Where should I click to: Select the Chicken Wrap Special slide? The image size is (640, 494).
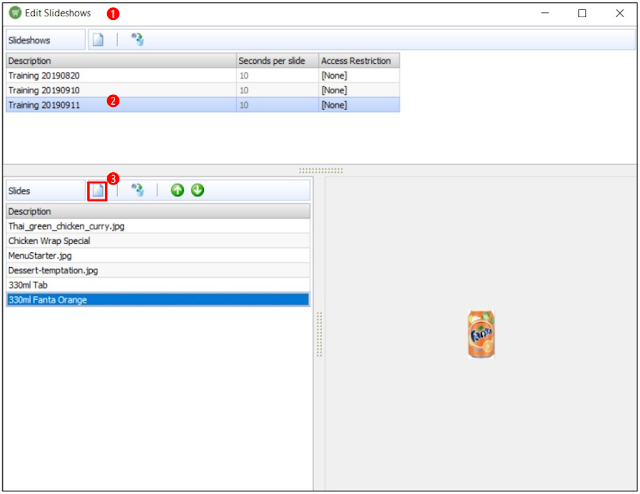pos(158,241)
